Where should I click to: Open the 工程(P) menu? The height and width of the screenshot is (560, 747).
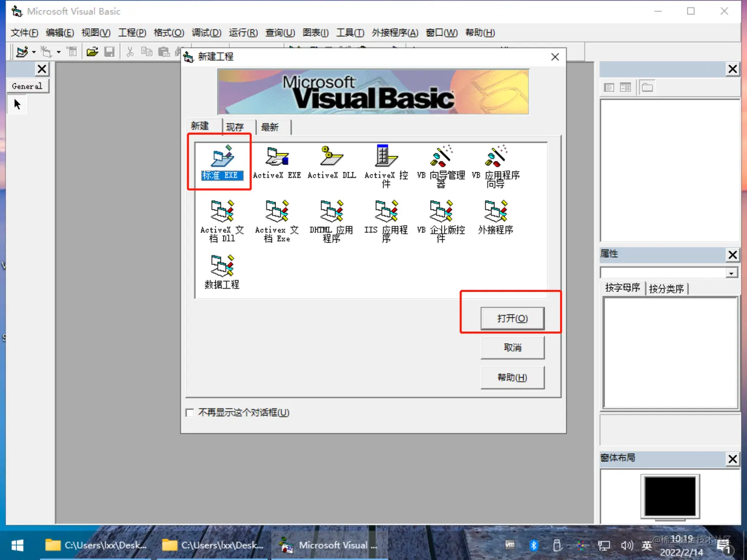pyautogui.click(x=132, y=33)
